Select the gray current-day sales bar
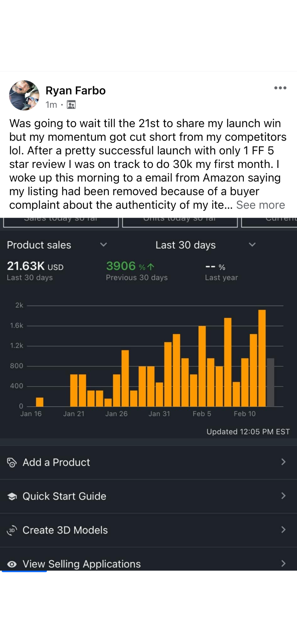Screen dimensions: 297x644 271,382
